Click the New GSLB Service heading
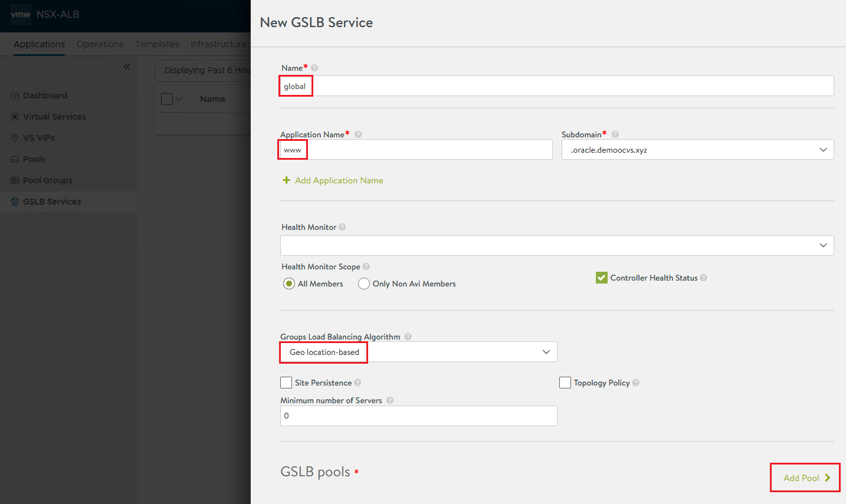Viewport: 846px width, 504px height. (316, 22)
